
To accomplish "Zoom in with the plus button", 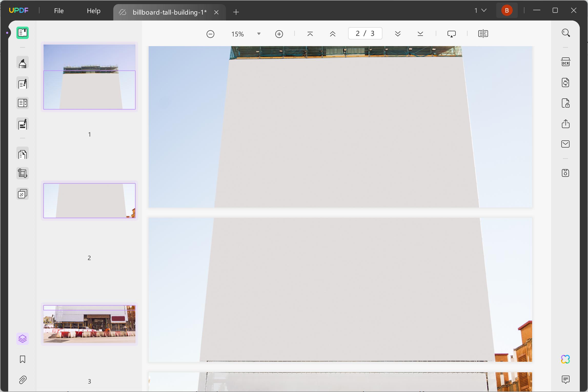I will 279,34.
